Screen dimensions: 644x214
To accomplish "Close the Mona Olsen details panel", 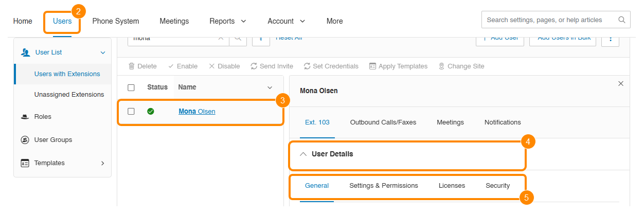I will [x=620, y=84].
